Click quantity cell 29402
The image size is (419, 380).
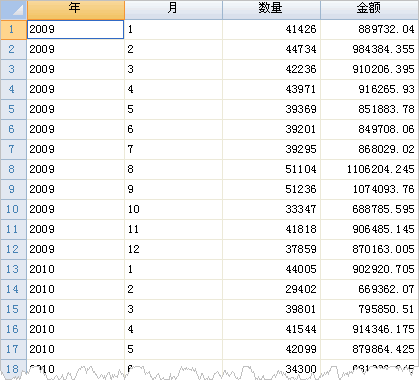coord(271,290)
